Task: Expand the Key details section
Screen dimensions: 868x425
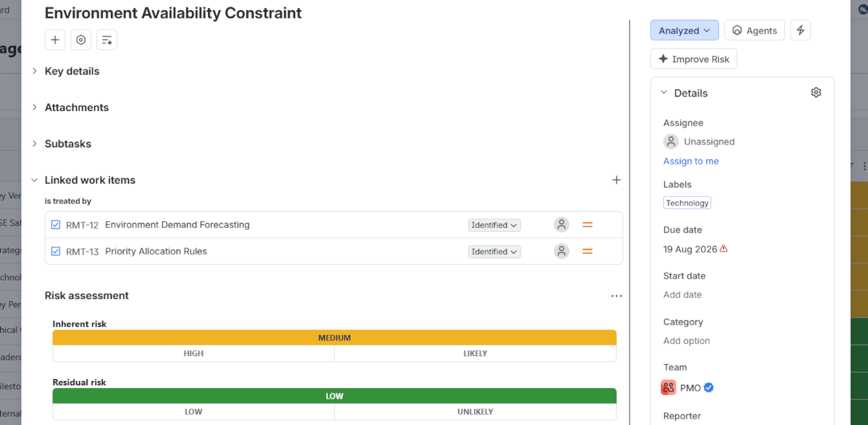Action: pyautogui.click(x=34, y=71)
